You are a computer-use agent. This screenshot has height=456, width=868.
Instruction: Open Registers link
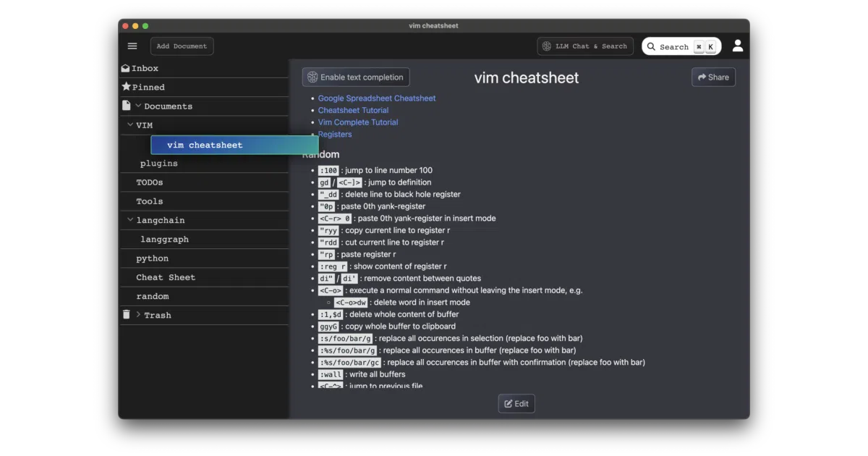point(335,135)
